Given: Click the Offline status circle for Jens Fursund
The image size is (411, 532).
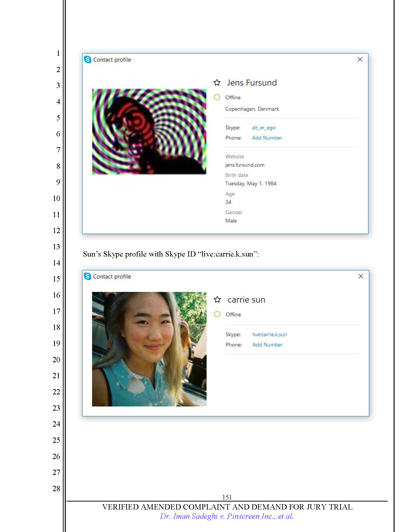Looking at the screenshot, I should click(x=217, y=97).
